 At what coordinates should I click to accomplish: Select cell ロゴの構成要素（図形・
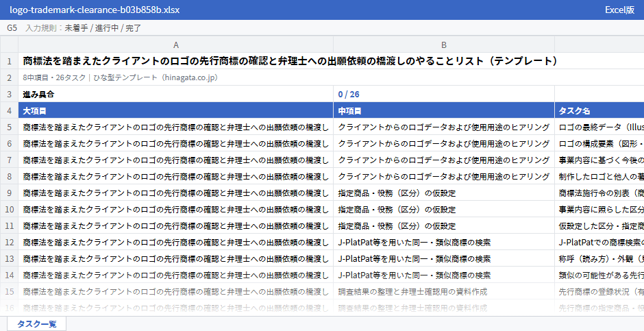[x=599, y=143]
